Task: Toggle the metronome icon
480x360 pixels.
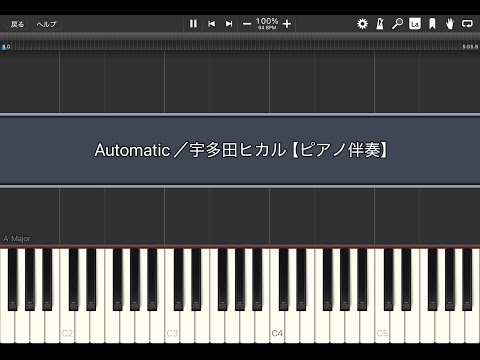Action: (x=380, y=24)
